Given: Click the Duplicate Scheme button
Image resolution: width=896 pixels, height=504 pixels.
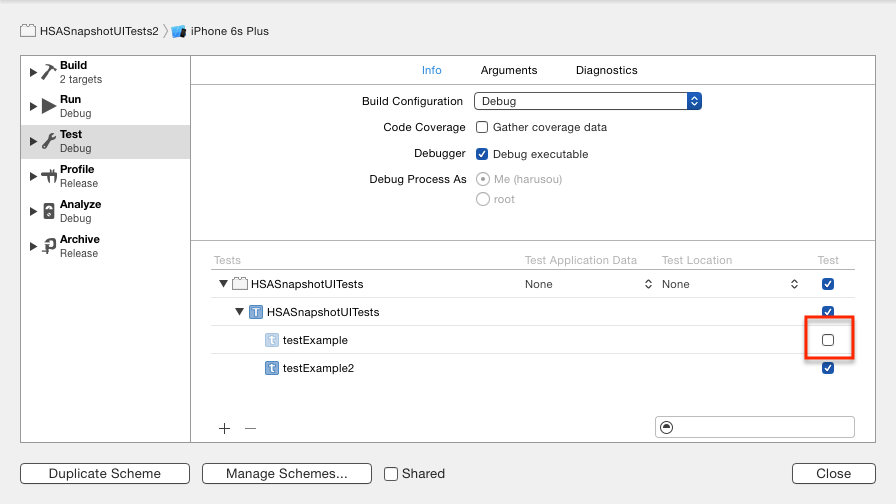Looking at the screenshot, I should 105,474.
